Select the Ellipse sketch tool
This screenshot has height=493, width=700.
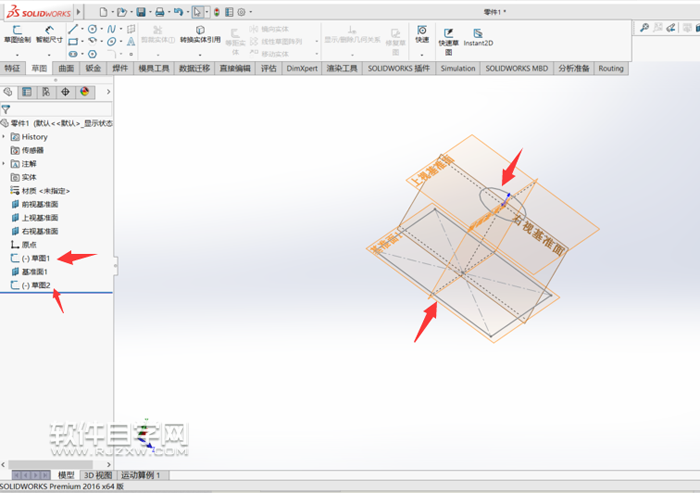click(111, 42)
